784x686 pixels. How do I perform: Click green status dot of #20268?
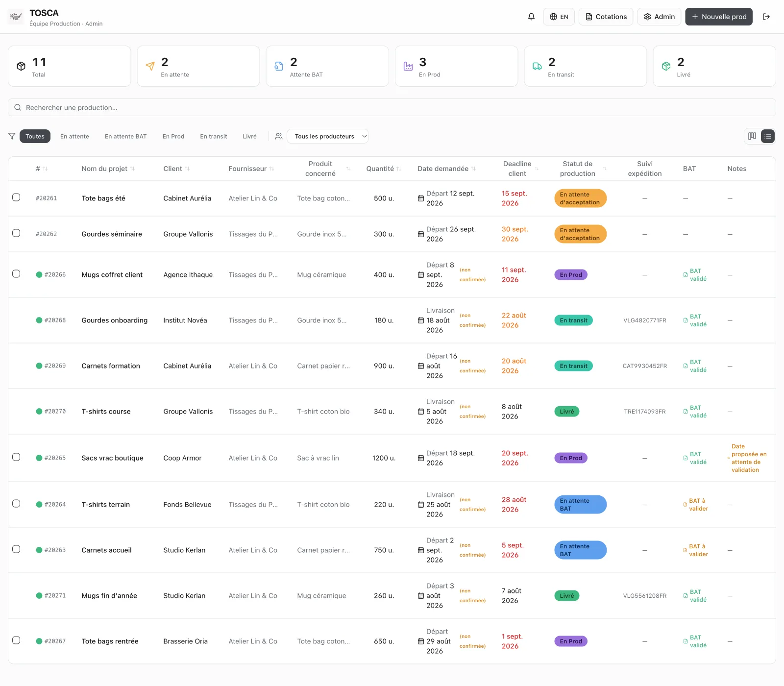(x=39, y=320)
